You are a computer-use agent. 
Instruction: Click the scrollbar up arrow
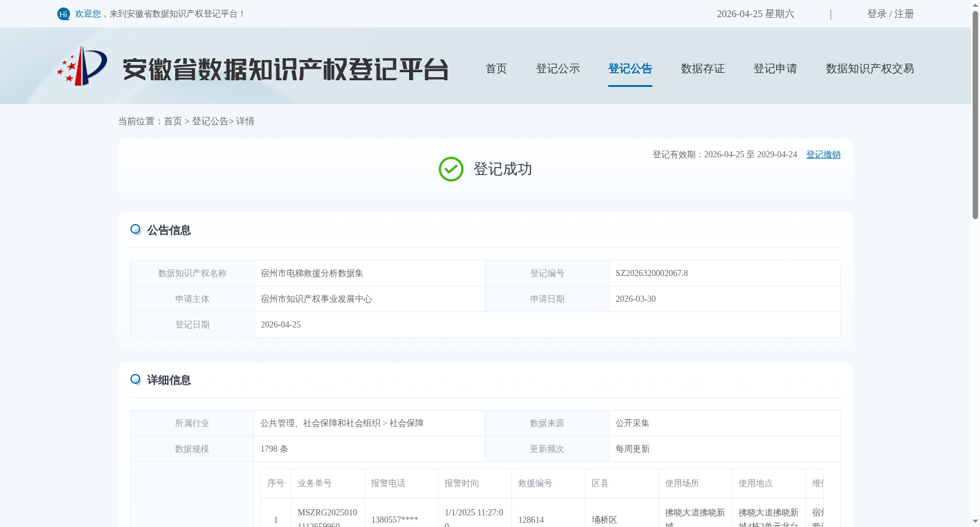(x=975, y=5)
